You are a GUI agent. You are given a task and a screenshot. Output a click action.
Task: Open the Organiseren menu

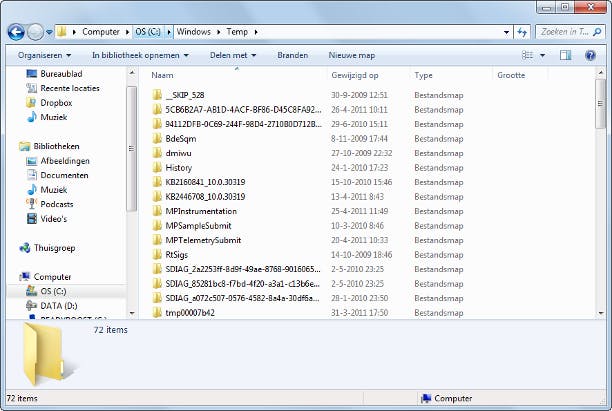[x=44, y=55]
